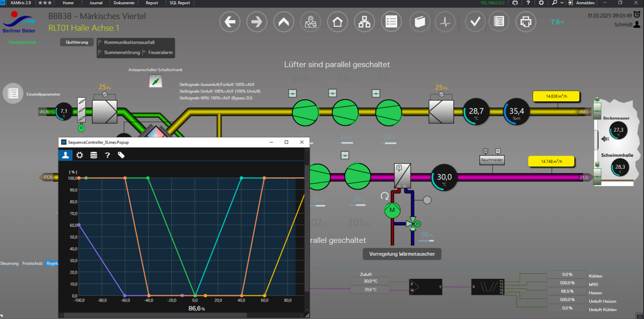Open the SQL Report menu
The height and width of the screenshot is (319, 644).
(180, 3)
